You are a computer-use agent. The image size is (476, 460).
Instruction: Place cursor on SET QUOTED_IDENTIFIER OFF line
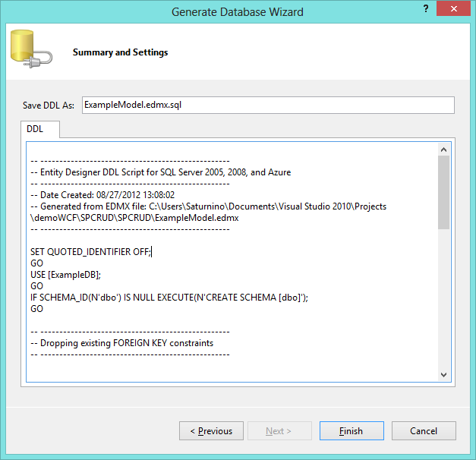click(x=90, y=252)
